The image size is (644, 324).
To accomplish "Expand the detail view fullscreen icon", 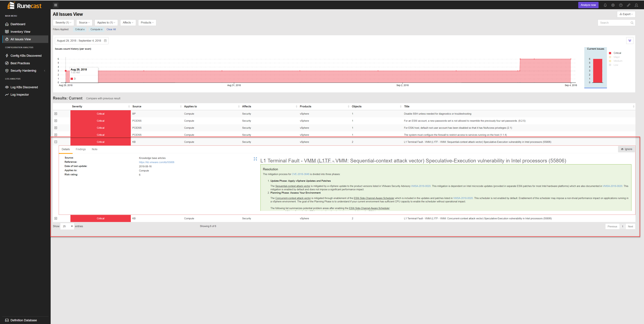I will pos(255,159).
